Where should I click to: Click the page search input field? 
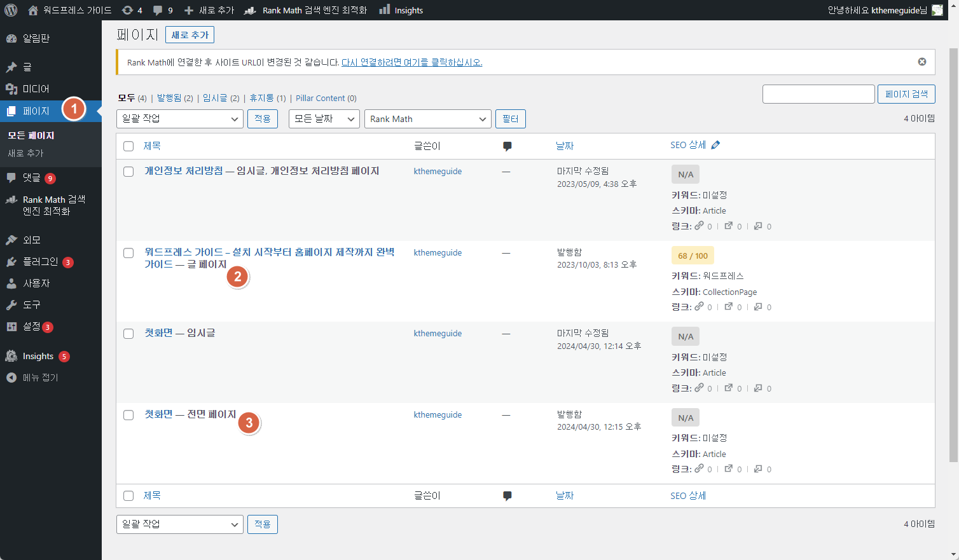818,94
